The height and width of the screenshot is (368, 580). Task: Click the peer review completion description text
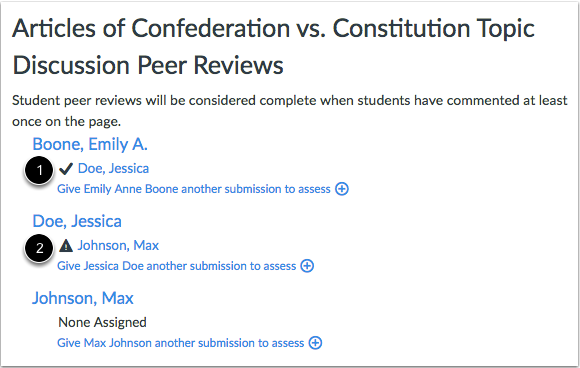(x=290, y=111)
